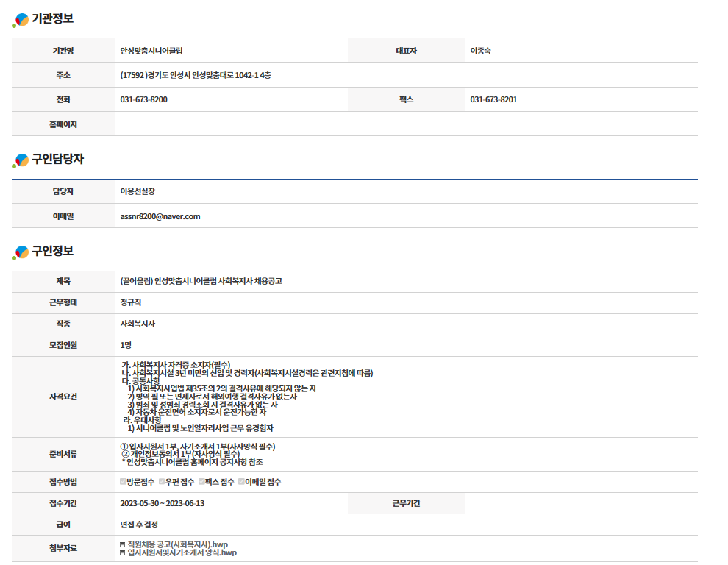Click the empty 홈페이지 value cell

pos(406,124)
